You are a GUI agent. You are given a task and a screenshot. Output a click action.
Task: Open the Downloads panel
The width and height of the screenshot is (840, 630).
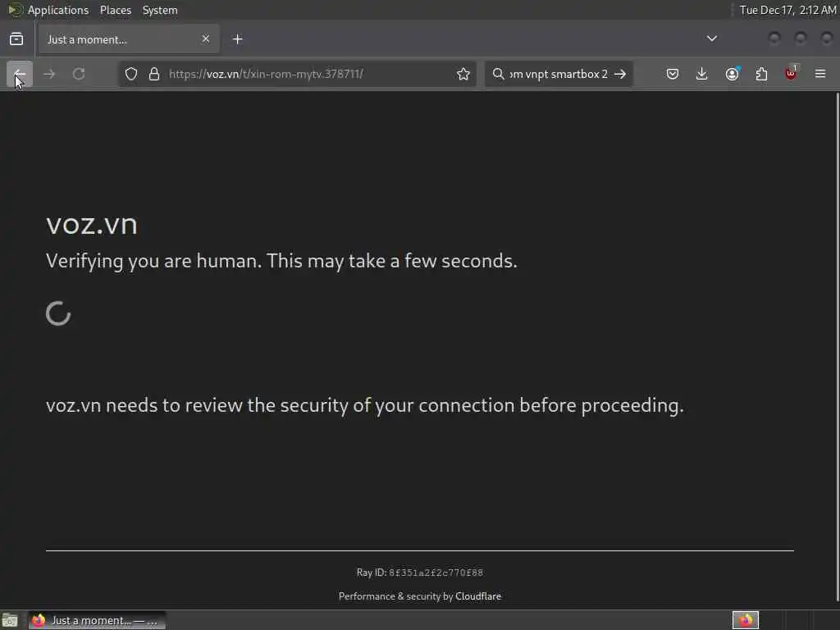tap(702, 74)
